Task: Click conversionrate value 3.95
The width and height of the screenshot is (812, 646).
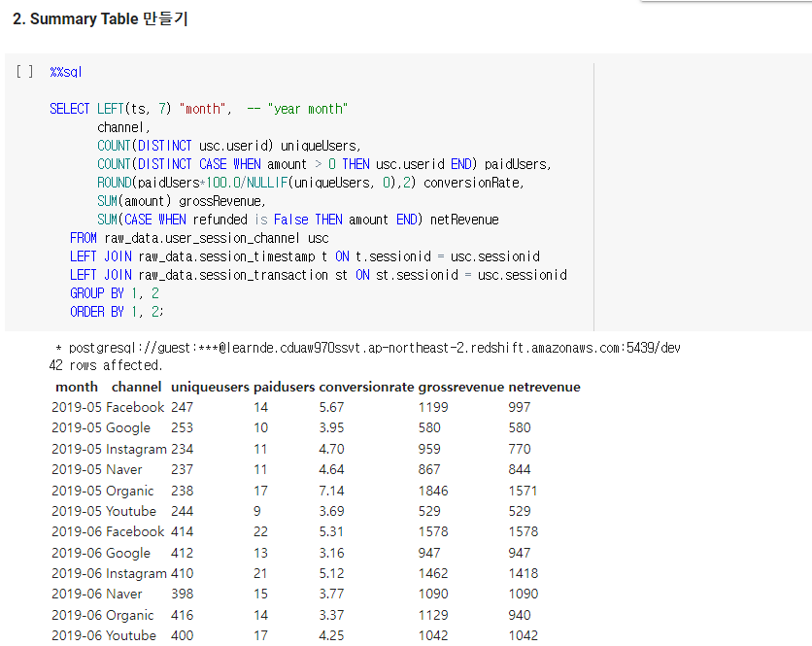Action: [331, 427]
